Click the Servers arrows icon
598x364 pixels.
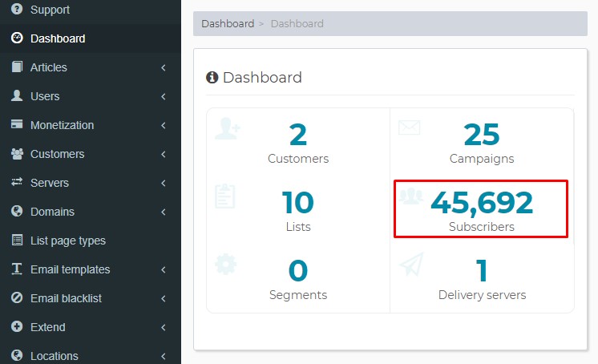(x=17, y=182)
